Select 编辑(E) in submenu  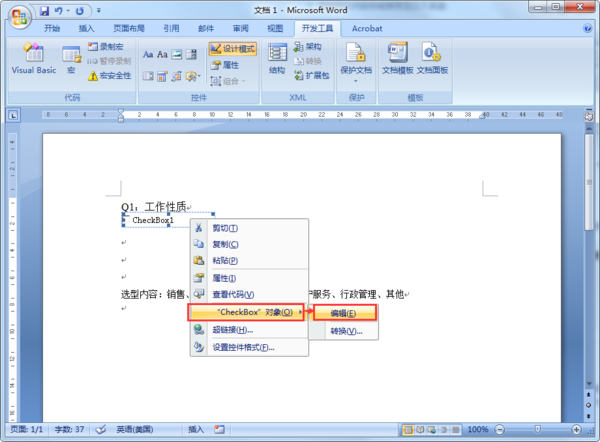345,313
